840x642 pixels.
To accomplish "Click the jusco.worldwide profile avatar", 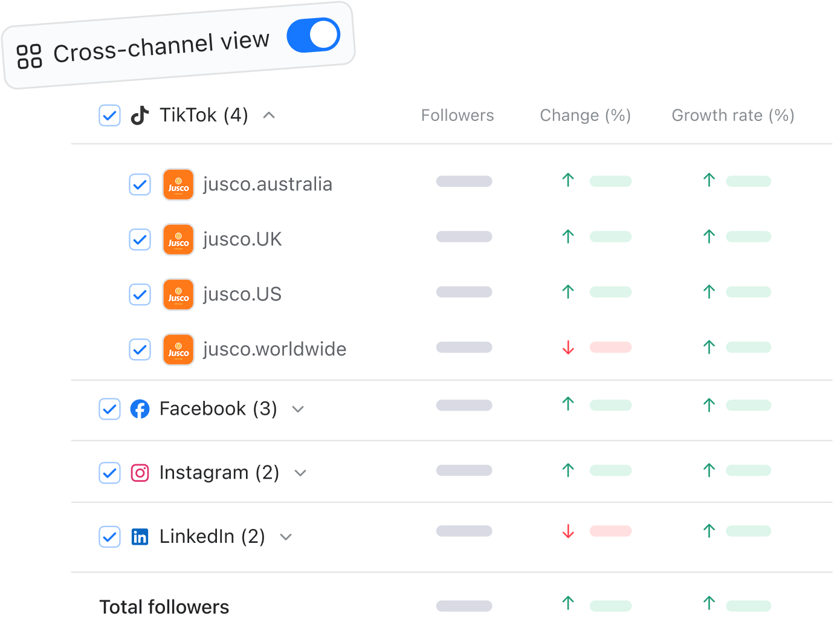I will coord(178,349).
